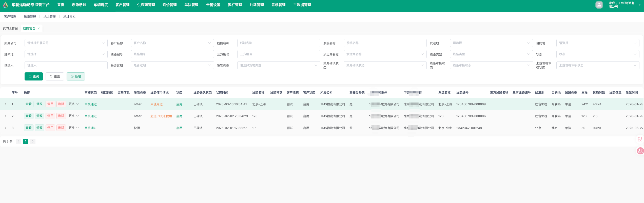Go to next page arrow
Screen dimensions: 644x203
(x=33, y=141)
